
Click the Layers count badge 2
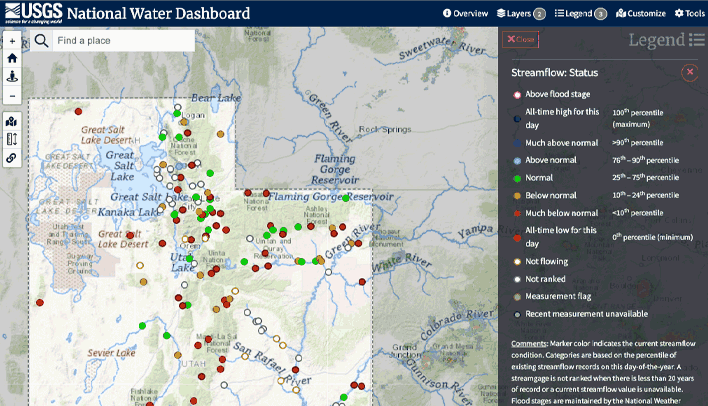(x=539, y=14)
